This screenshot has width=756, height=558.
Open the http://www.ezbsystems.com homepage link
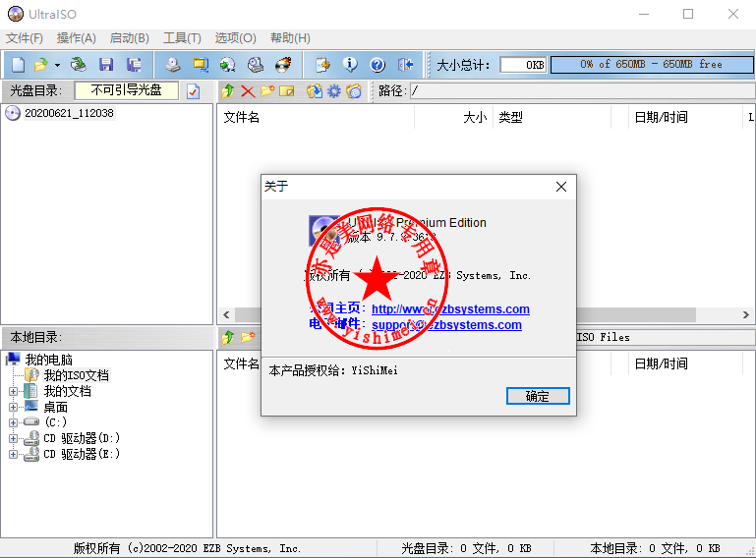(x=450, y=309)
